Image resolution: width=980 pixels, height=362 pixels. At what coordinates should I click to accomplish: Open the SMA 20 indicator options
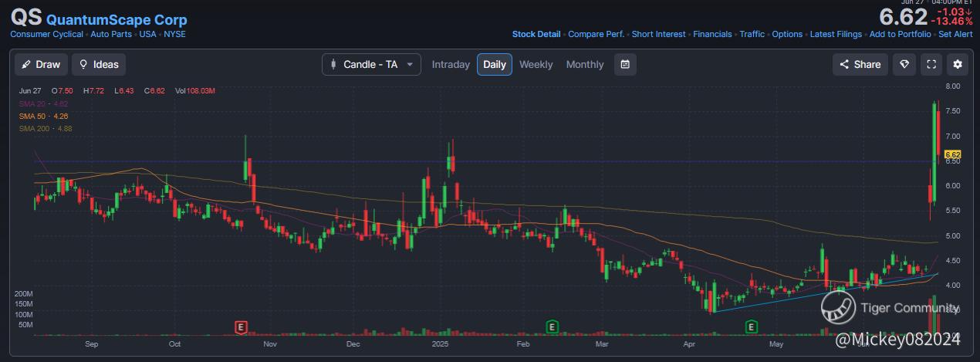coord(44,103)
